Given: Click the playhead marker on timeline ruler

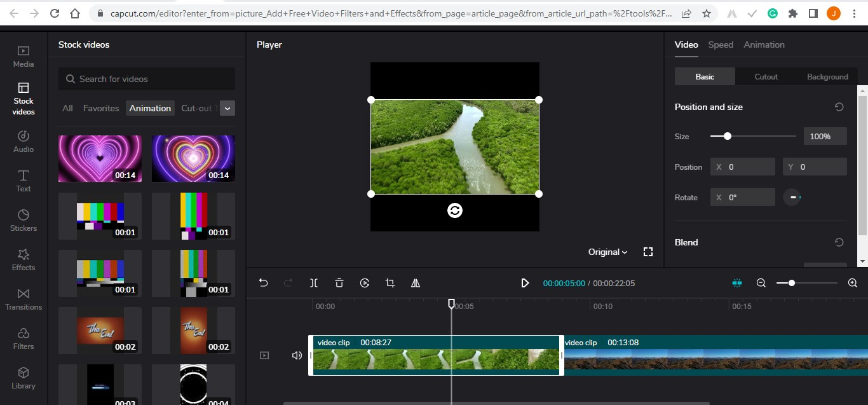Looking at the screenshot, I should [x=451, y=304].
